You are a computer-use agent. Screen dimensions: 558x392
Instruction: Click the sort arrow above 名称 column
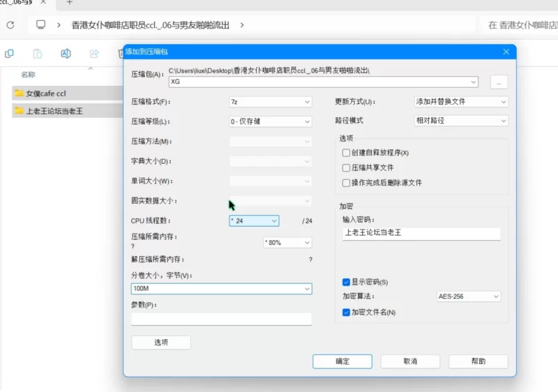point(91,68)
